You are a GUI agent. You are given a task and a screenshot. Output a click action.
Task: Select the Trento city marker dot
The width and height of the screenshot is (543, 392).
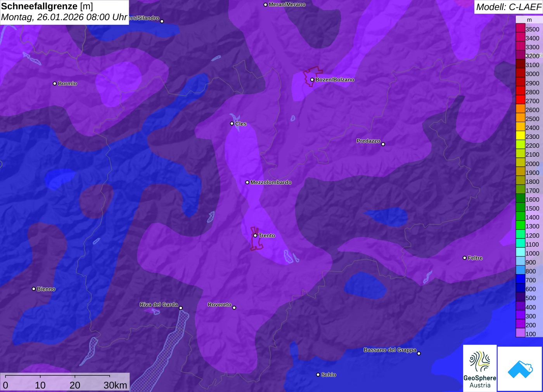pos(255,235)
